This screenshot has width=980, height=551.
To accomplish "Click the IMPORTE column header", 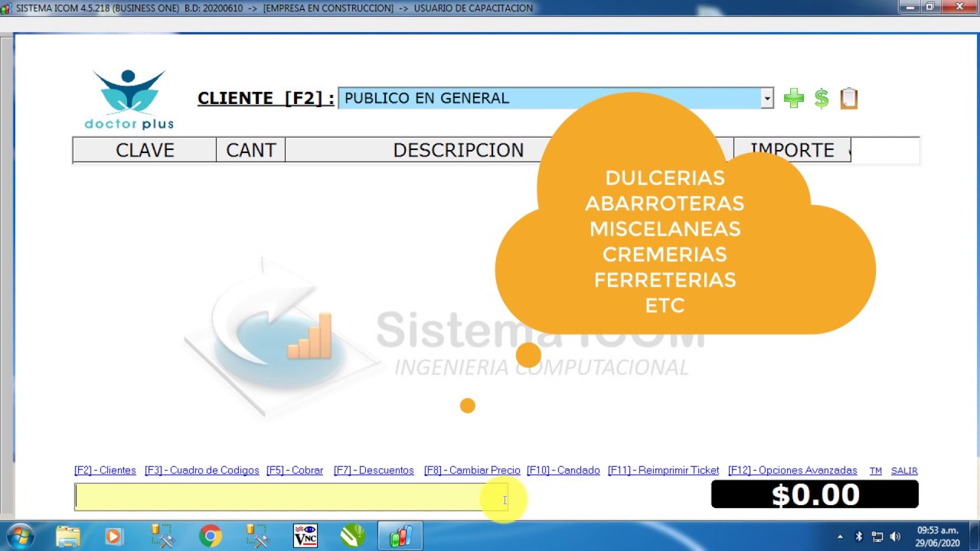I will point(792,150).
